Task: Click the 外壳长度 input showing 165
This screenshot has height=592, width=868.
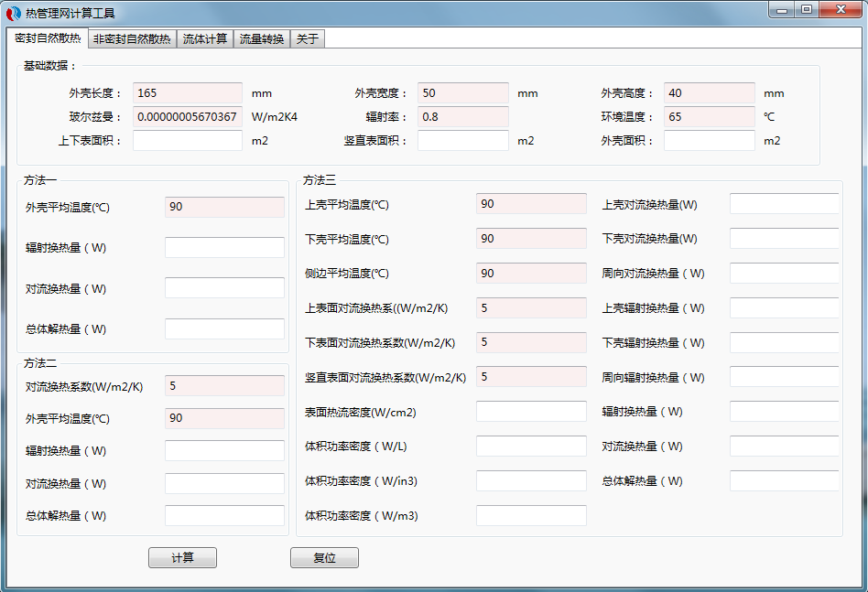Action: click(x=187, y=92)
